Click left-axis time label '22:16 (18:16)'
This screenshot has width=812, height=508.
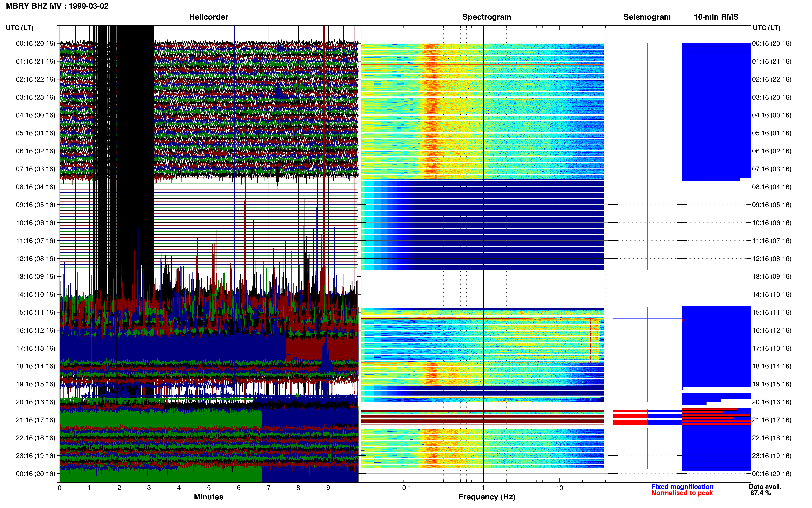point(36,438)
